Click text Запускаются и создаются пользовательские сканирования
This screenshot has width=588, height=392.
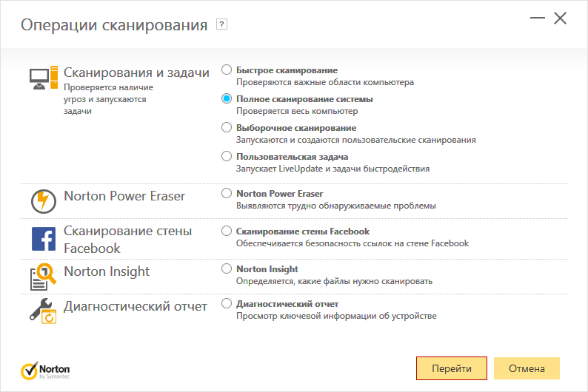[x=356, y=140]
